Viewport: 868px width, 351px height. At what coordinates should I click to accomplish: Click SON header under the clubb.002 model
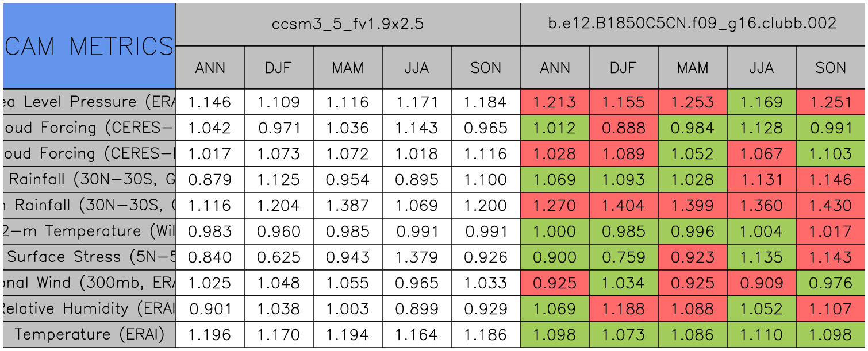[x=831, y=68]
